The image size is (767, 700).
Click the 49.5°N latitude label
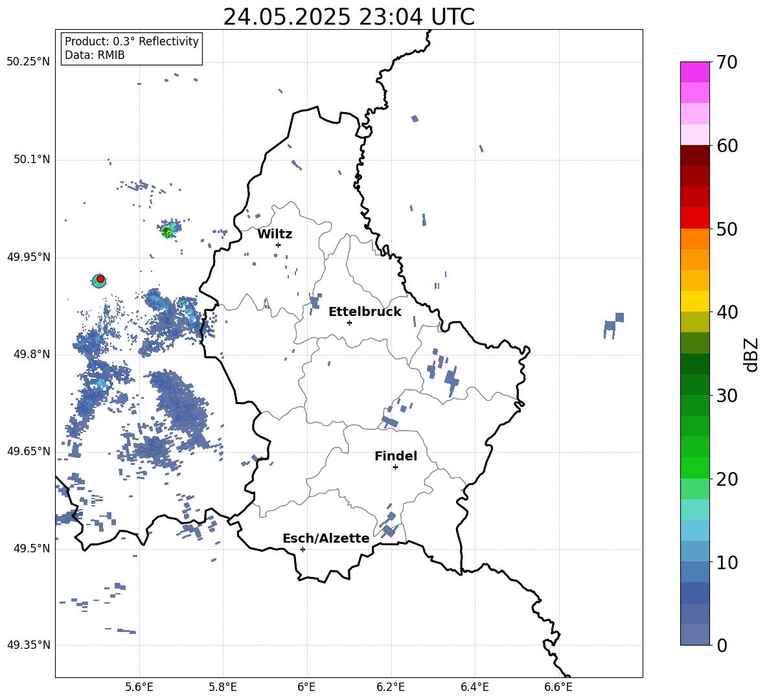pos(32,548)
